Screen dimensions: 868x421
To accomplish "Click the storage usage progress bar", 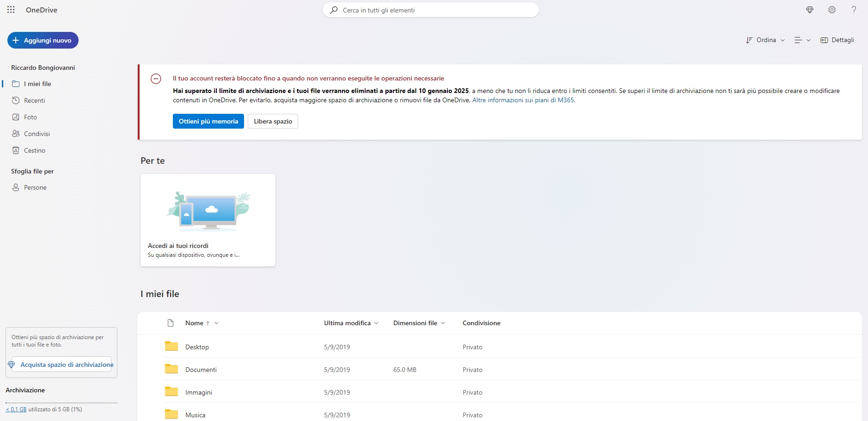I will (x=61, y=403).
